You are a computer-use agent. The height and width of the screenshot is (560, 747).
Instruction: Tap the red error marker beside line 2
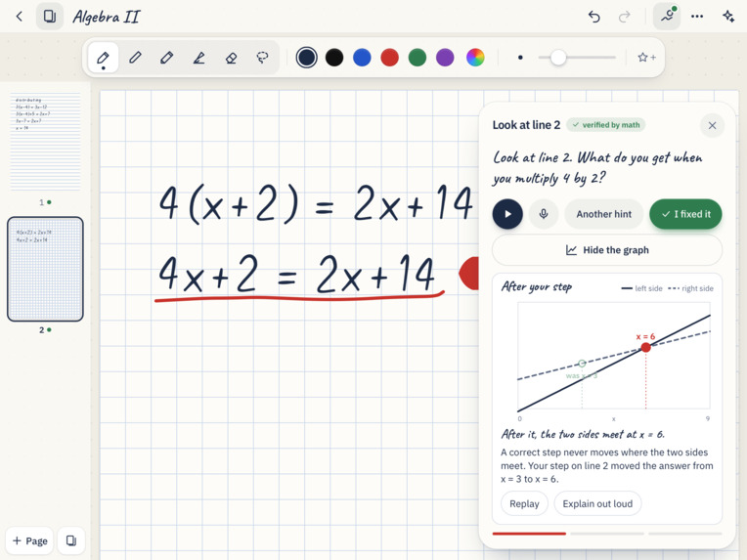pos(468,274)
